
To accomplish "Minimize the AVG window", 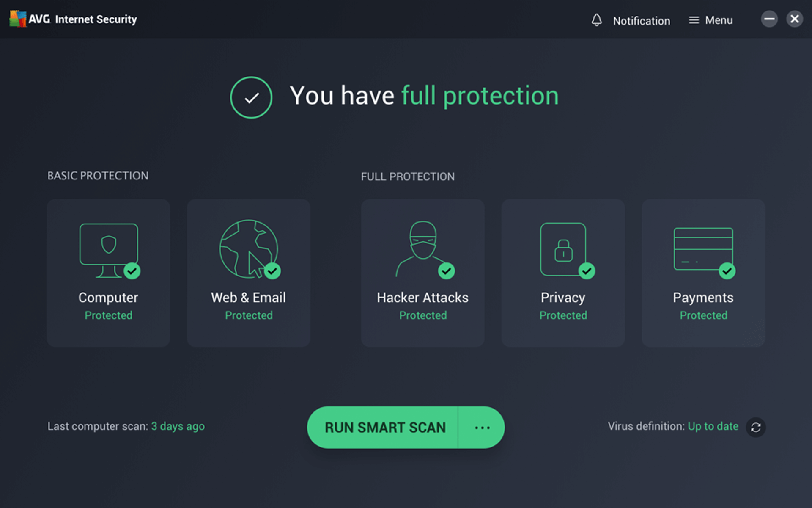I will point(769,19).
